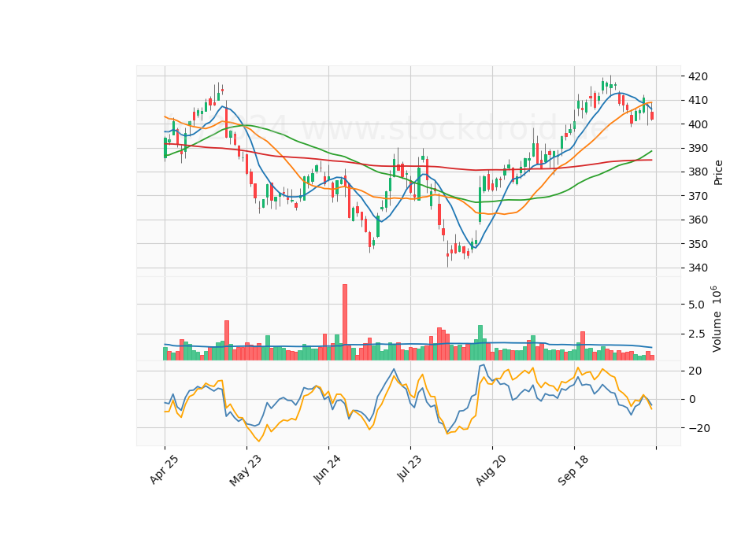Viewport: 756px width, 543px height.
Task: Click the Price axis title
Action: (x=718, y=172)
